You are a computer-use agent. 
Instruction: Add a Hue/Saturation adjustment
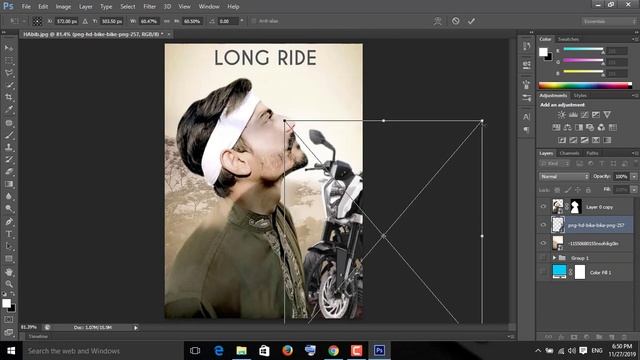(556, 127)
